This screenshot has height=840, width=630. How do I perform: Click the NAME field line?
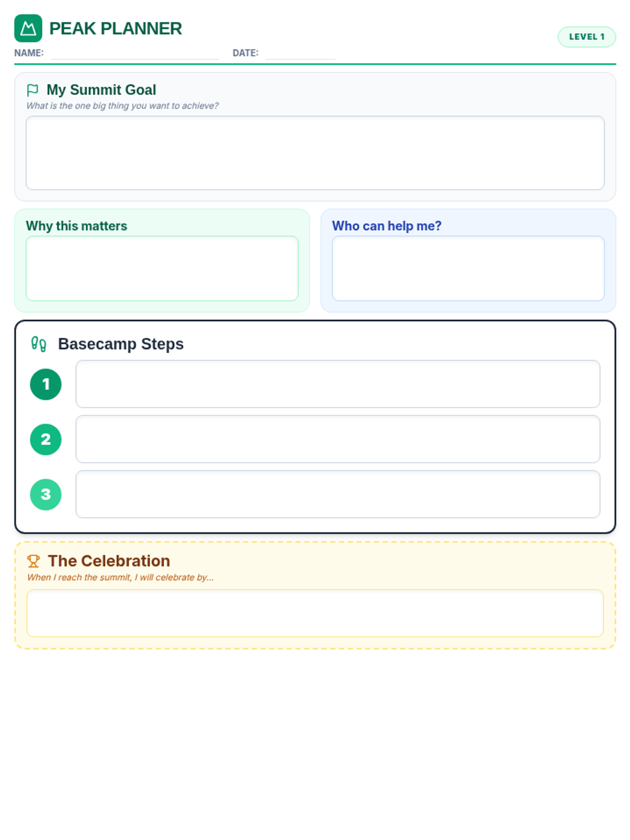(x=135, y=54)
